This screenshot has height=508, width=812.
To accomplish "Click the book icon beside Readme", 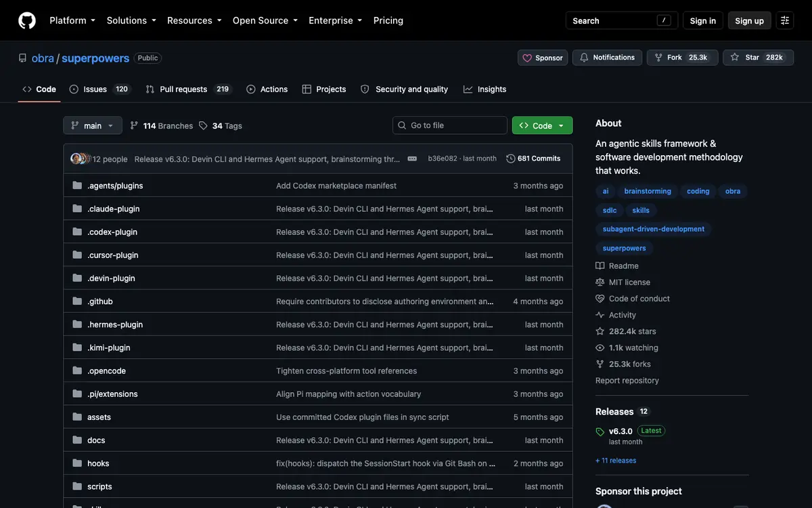I will 600,266.
